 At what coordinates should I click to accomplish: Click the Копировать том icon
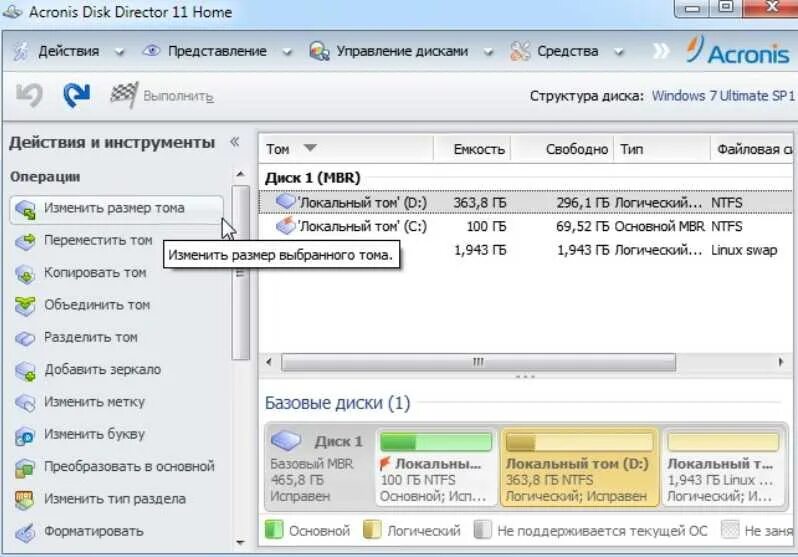[25, 274]
